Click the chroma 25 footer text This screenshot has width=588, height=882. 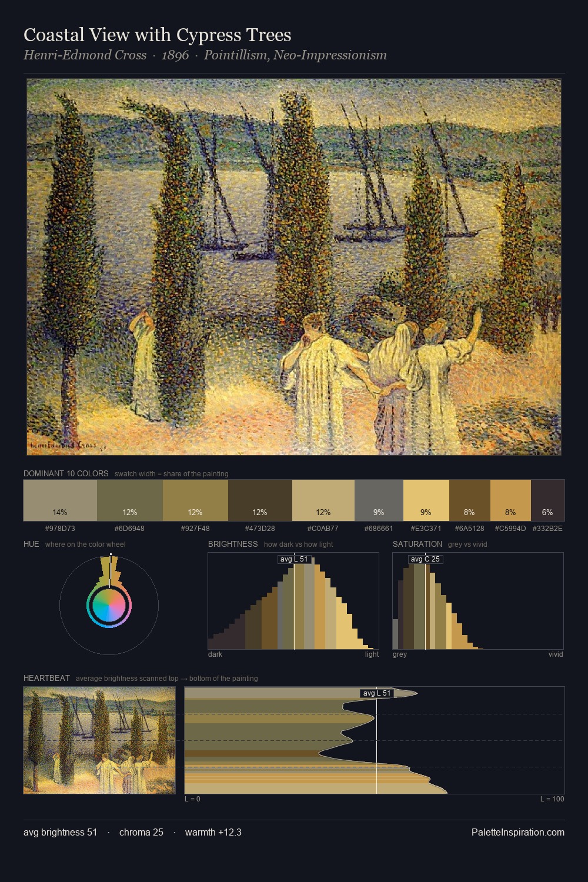coord(141,832)
